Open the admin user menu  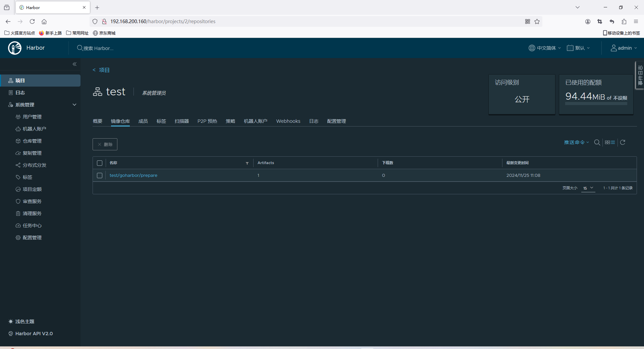[x=624, y=48]
